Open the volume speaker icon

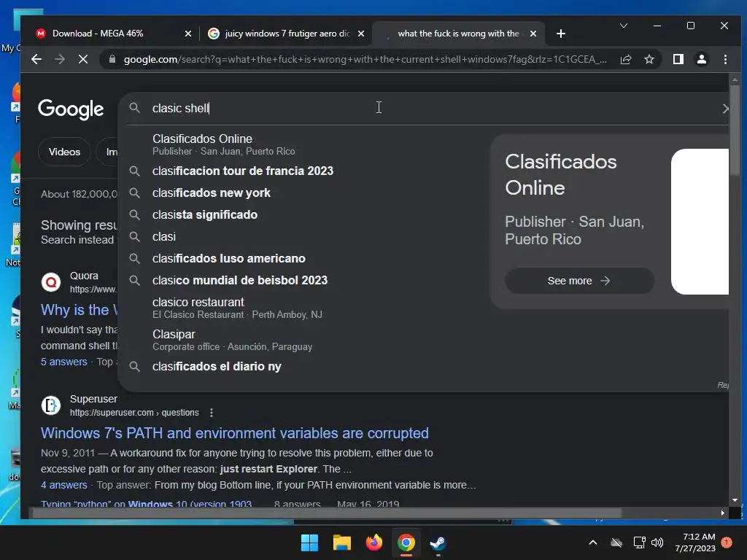pyautogui.click(x=657, y=542)
